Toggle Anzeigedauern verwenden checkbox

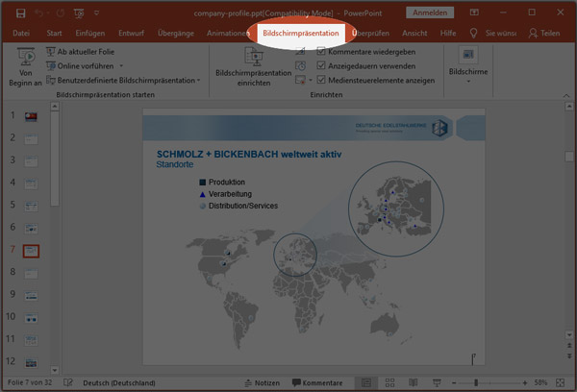coord(321,66)
